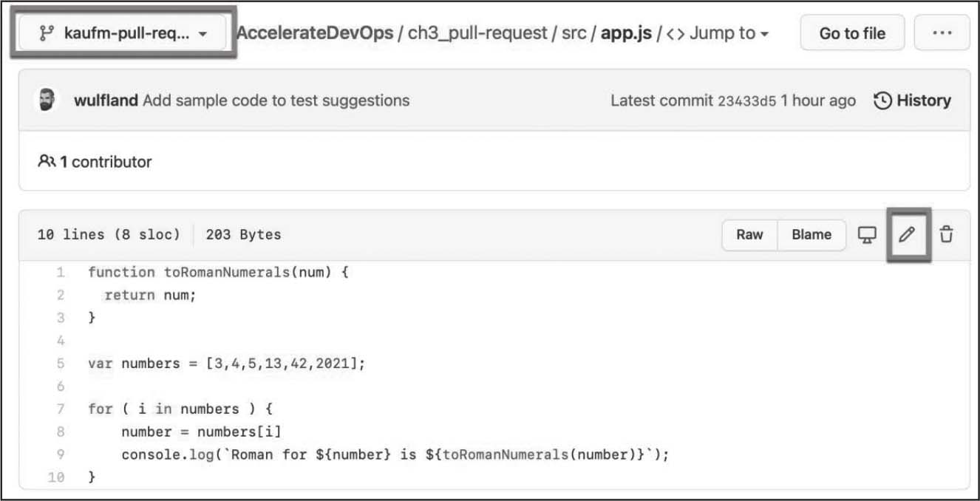Image resolution: width=980 pixels, height=501 pixels.
Task: Click the Blame button
Action: coord(811,235)
